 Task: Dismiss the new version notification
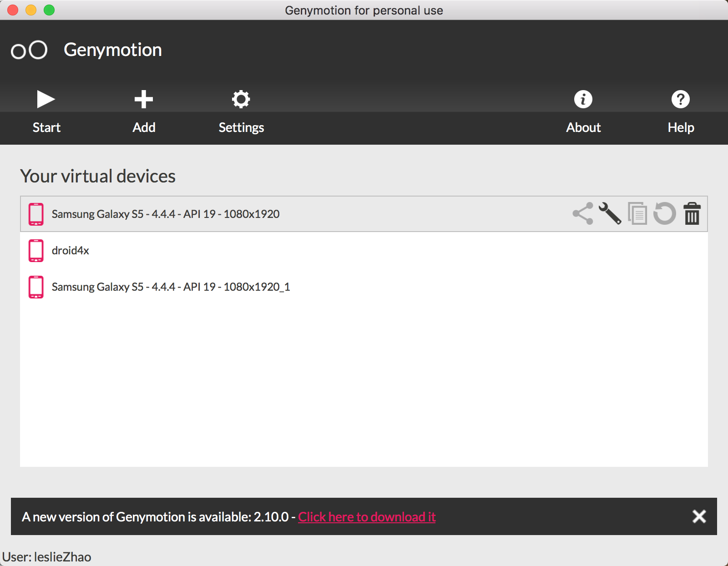pos(699,516)
